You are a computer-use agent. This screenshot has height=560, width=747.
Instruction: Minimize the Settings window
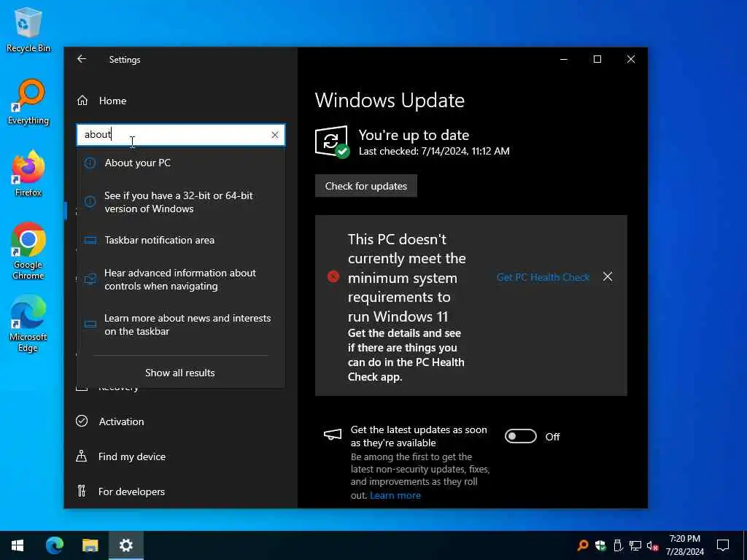click(564, 59)
